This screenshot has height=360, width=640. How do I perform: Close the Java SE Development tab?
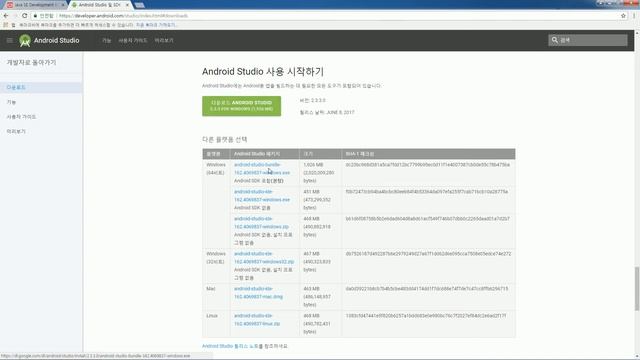[x=63, y=5]
